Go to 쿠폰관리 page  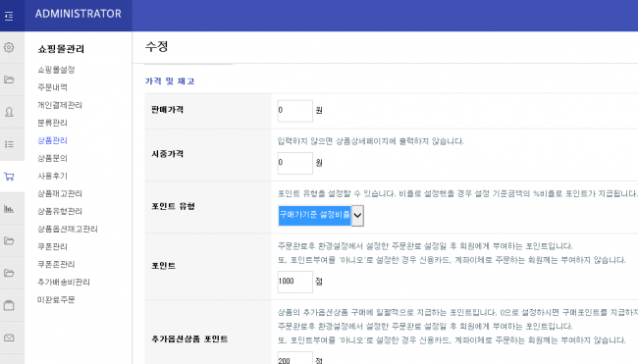52,246
